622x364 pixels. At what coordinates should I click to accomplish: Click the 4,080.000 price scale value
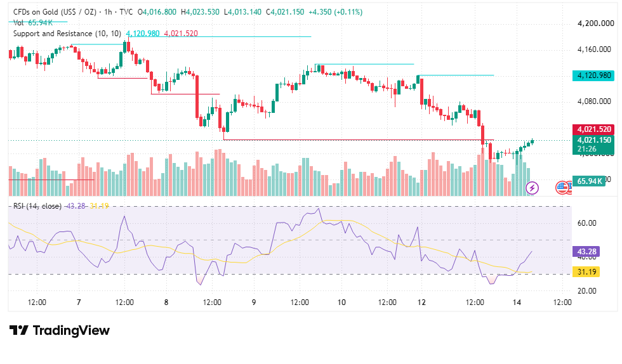[594, 101]
